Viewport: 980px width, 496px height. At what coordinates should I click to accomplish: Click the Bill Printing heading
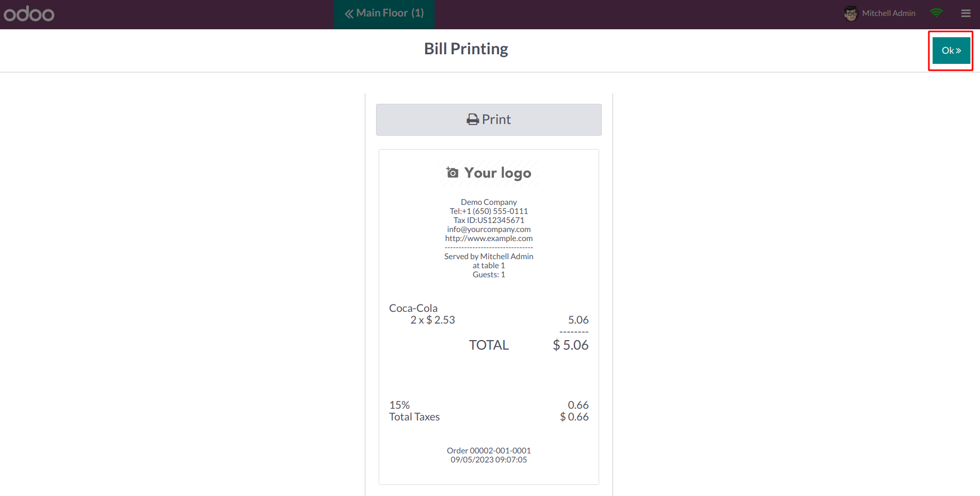[x=466, y=49]
